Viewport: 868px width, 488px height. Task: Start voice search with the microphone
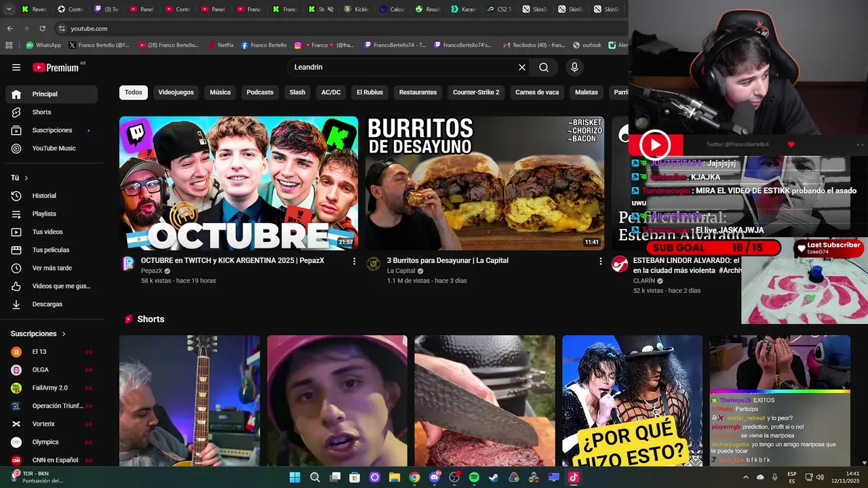[x=574, y=67]
